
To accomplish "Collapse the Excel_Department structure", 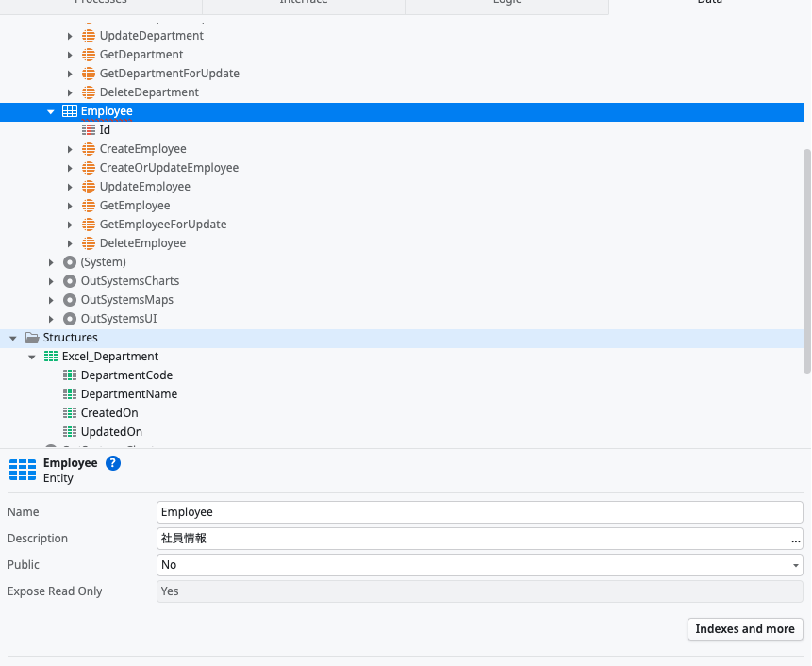I will pyautogui.click(x=32, y=357).
